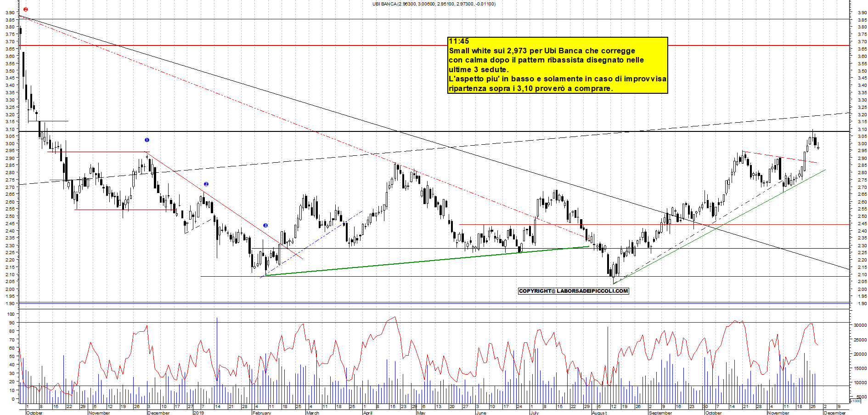Screen dimensions: 868x415
Task: Click the 3.10 label on the right price axis
Action: 862,129
